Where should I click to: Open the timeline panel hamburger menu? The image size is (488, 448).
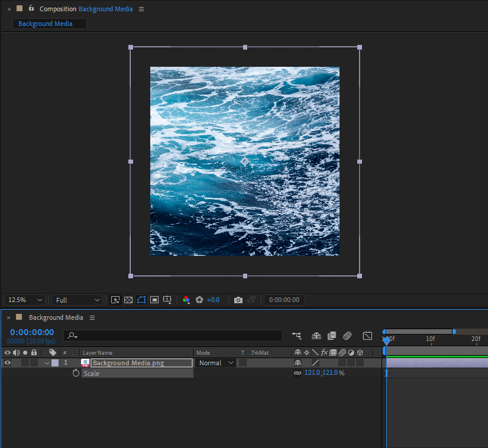pos(92,318)
